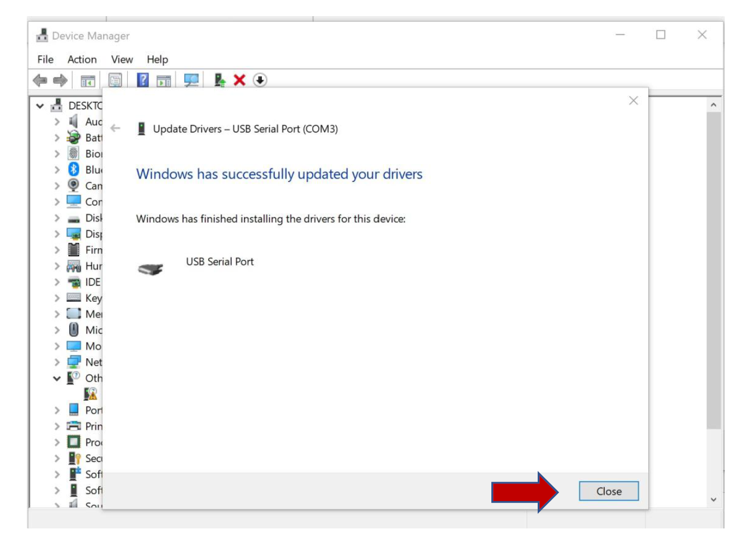
Task: Click the Forward arrow in Device Manager toolbar
Action: coord(60,80)
